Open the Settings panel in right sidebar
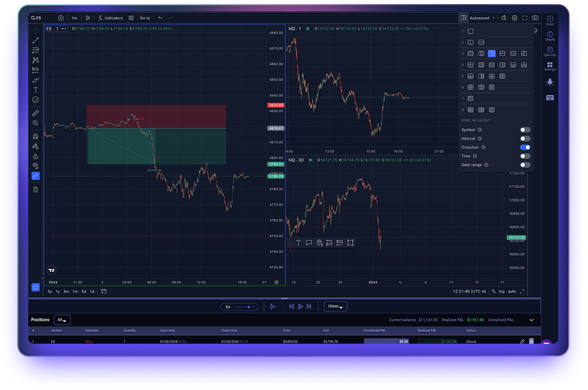The height and width of the screenshot is (390, 588). (x=550, y=66)
